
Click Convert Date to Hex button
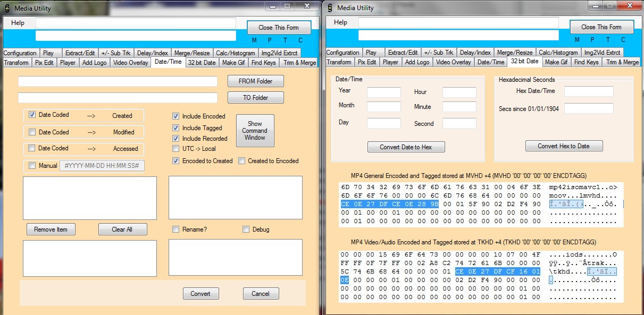pos(406,147)
